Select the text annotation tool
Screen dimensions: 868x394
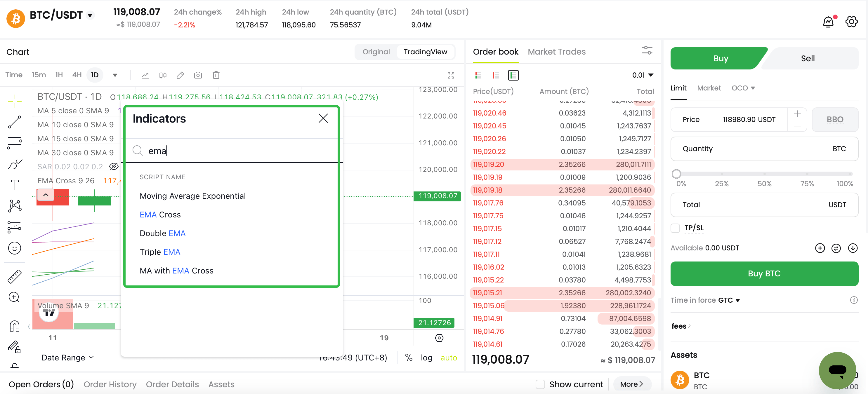(x=15, y=184)
